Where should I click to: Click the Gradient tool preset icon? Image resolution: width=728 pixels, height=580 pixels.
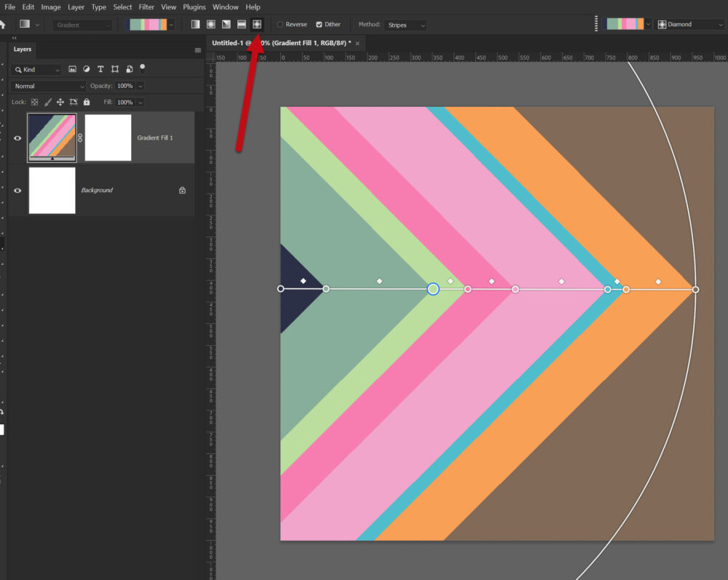[x=25, y=24]
